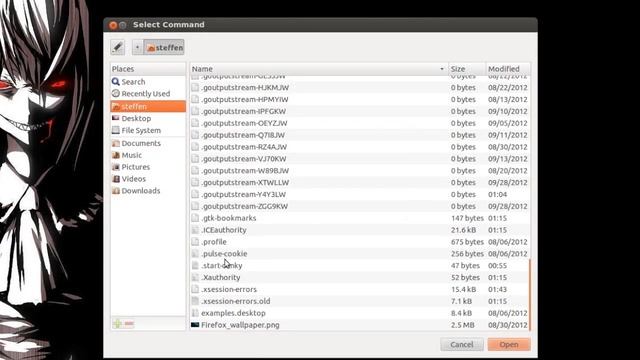Click the add bookmark plus button
This screenshot has height=360, width=640.
[118, 324]
